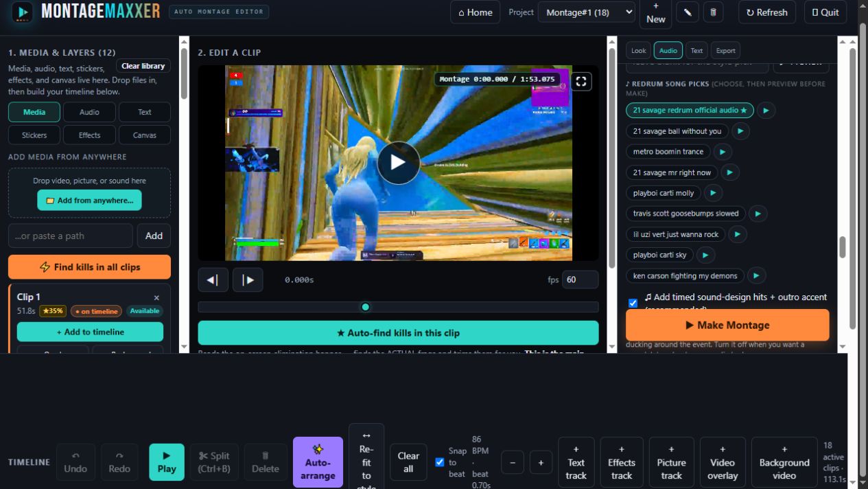Image resolution: width=868 pixels, height=489 pixels.
Task: Click Auto-find kills in this clip
Action: tap(398, 333)
